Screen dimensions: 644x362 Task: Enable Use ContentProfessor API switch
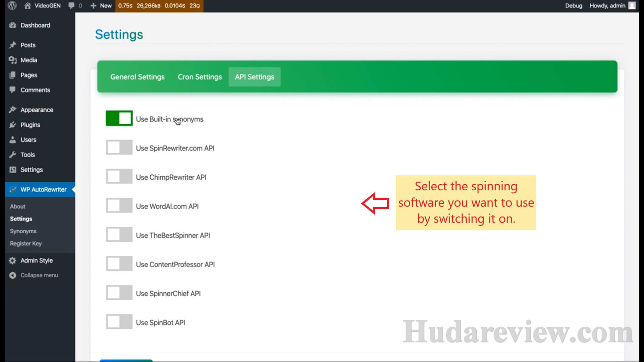pos(119,263)
